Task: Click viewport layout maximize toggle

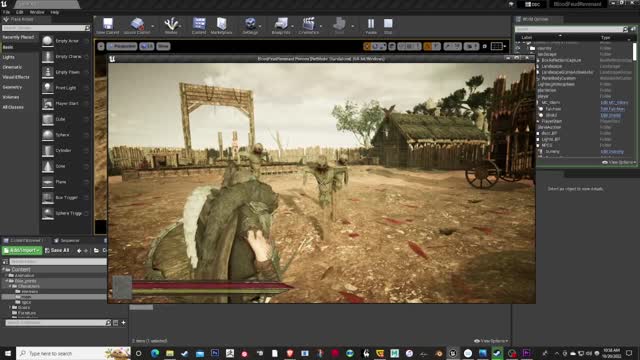Action: pos(497,46)
